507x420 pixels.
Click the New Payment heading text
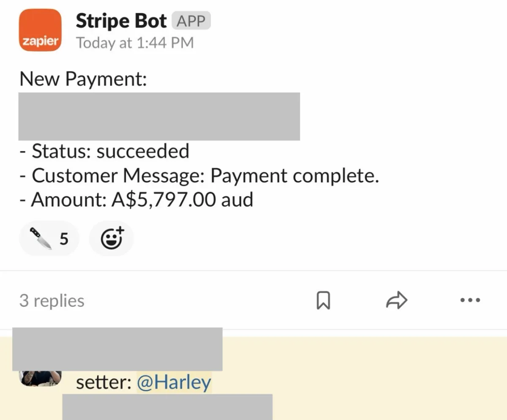(83, 79)
